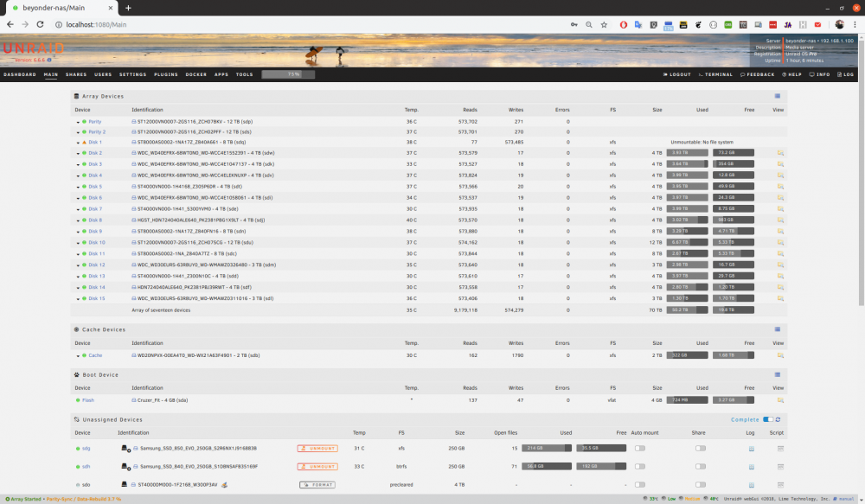Browse Disk 5 contents via view icon
Image resolution: width=865 pixels, height=504 pixels.
point(780,187)
